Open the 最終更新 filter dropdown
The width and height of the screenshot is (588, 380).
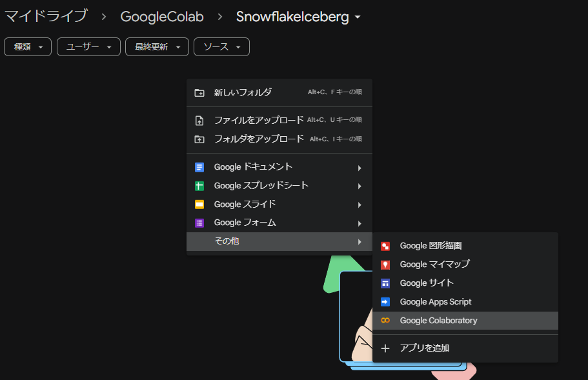click(156, 46)
